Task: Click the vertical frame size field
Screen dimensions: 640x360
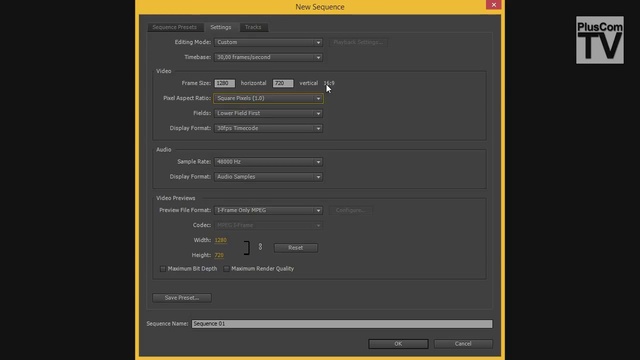Action: [283, 83]
